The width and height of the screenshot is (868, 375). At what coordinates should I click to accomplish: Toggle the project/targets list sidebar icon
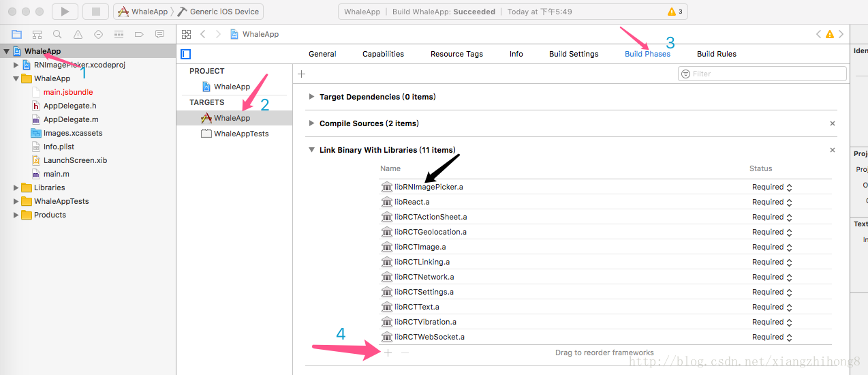[x=185, y=54]
